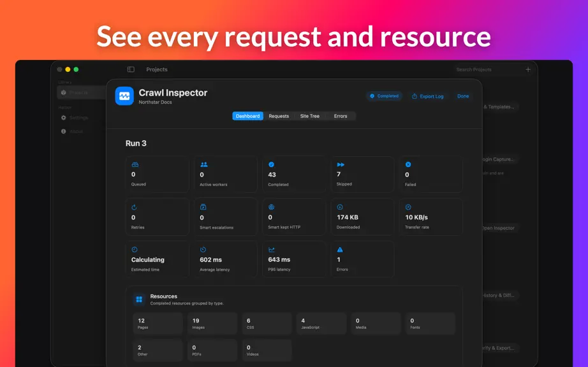Click the 10 KB/s transfer rate value

(x=416, y=217)
